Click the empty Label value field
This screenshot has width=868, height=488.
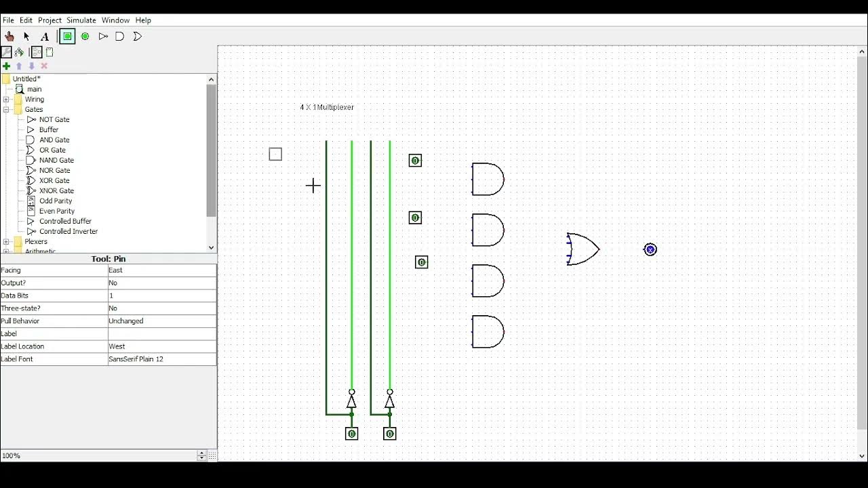coord(162,333)
